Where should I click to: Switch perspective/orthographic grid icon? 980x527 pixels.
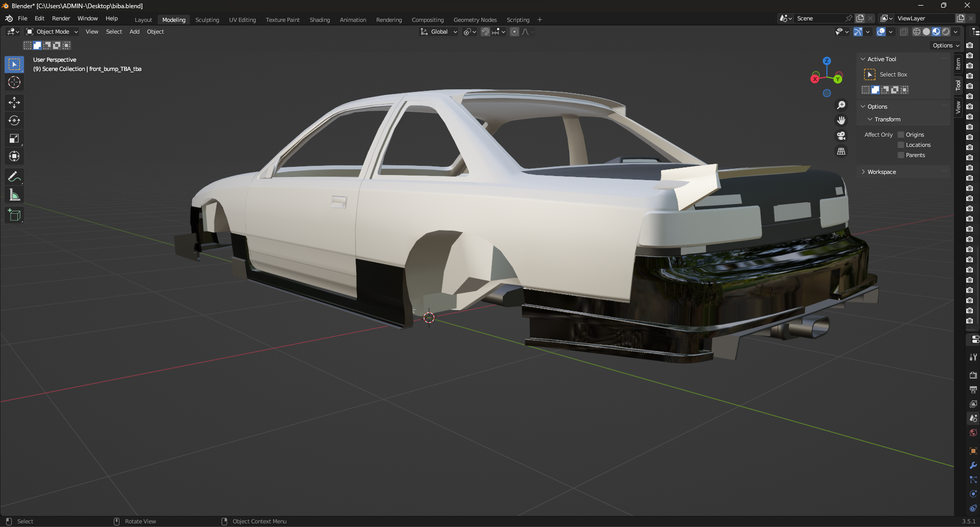tap(841, 152)
